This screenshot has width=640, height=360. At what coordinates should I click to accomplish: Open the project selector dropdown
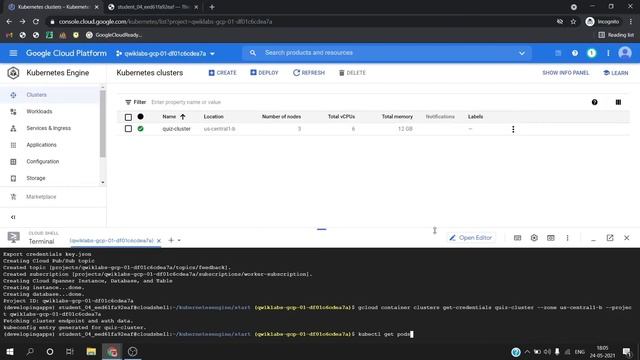pos(165,53)
